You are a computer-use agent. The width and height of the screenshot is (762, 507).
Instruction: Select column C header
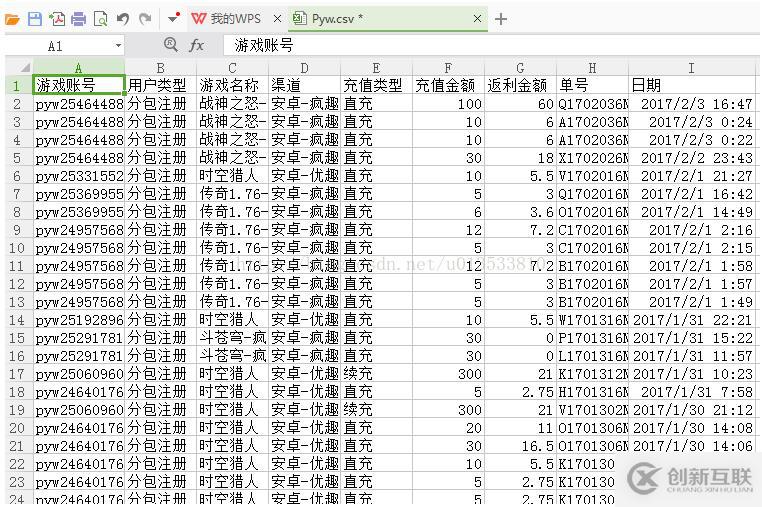tap(232, 68)
